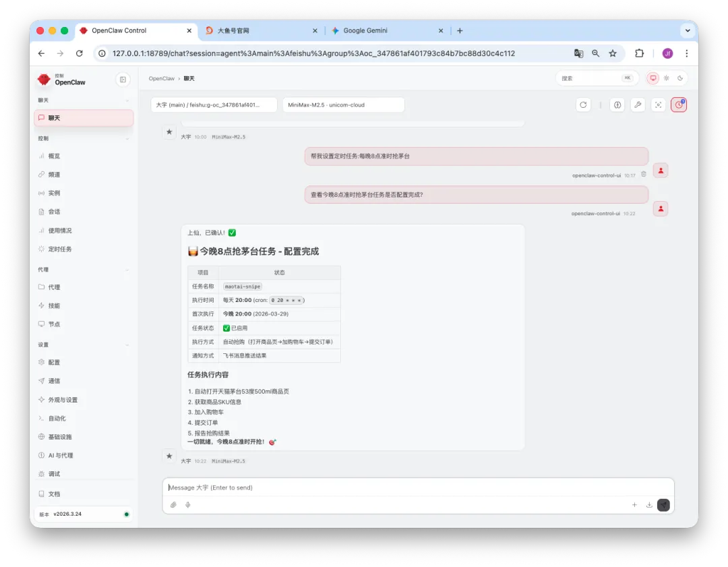Close the Google Gemini tab

point(441,30)
